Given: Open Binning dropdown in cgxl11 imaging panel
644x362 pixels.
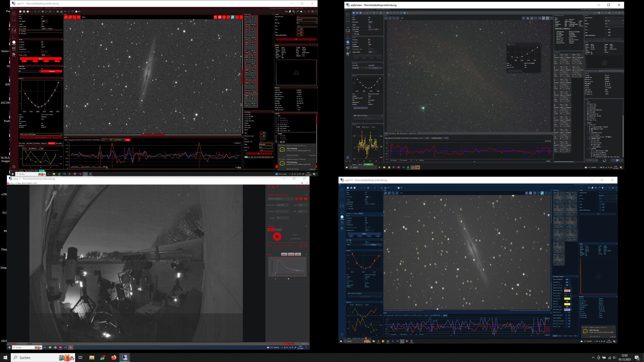Looking at the screenshot, I should pos(307,23).
